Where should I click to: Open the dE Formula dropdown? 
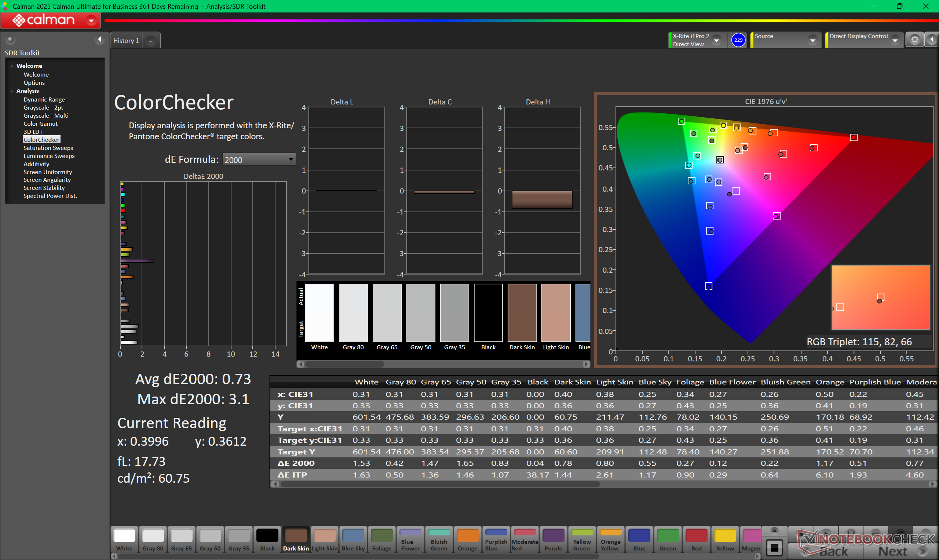click(x=259, y=160)
